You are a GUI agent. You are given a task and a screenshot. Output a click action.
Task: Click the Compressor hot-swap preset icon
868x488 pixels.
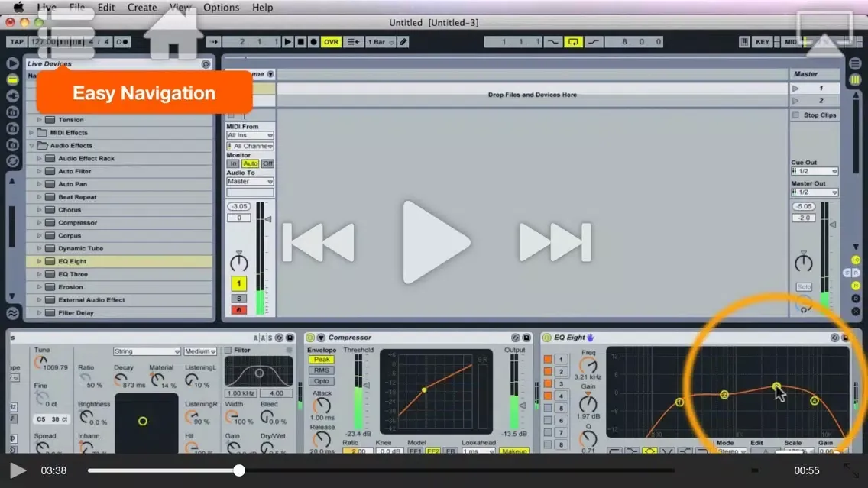515,338
